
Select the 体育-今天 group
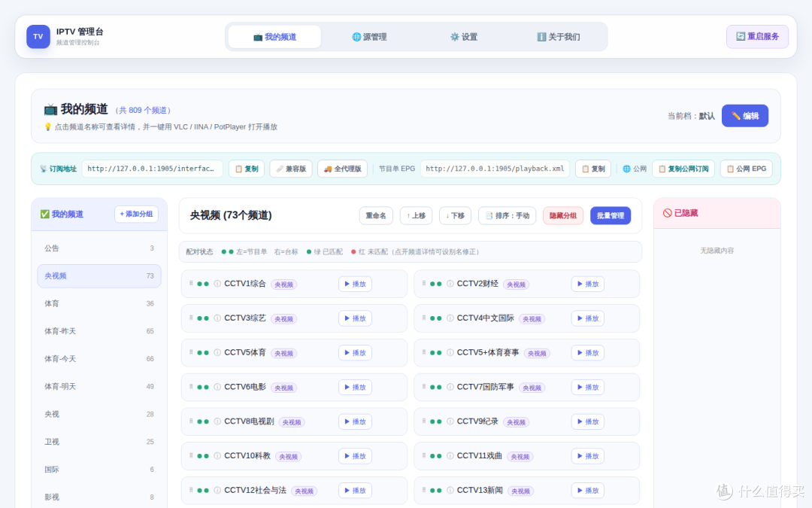tap(99, 359)
